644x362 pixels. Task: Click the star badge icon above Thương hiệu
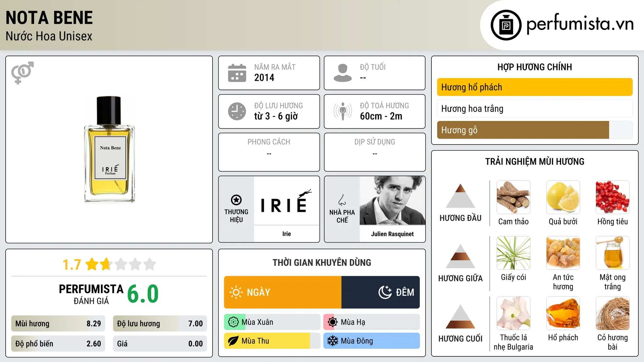click(236, 200)
